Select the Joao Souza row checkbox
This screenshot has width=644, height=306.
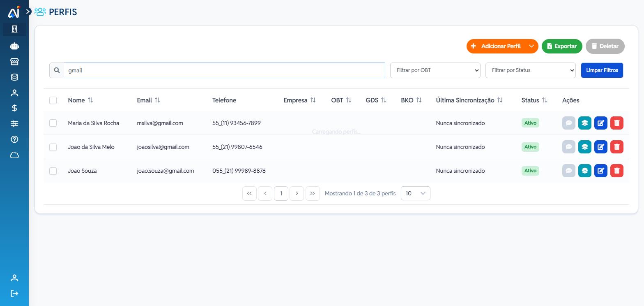click(x=53, y=171)
